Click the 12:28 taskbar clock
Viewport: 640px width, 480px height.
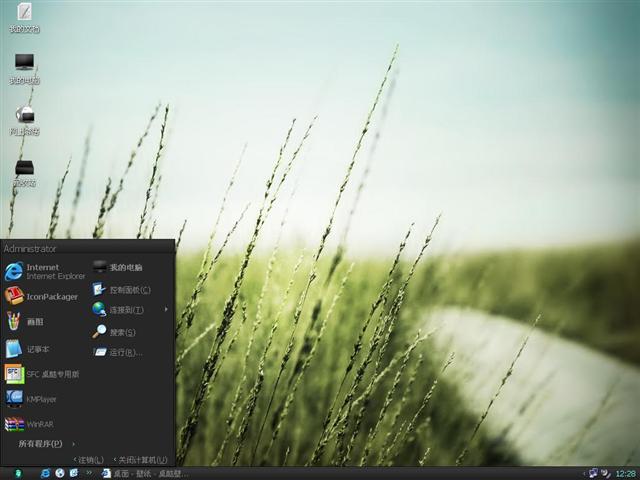(x=626, y=473)
